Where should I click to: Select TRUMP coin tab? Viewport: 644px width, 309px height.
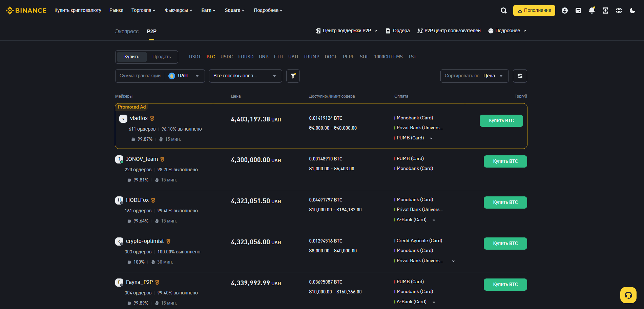(x=311, y=57)
